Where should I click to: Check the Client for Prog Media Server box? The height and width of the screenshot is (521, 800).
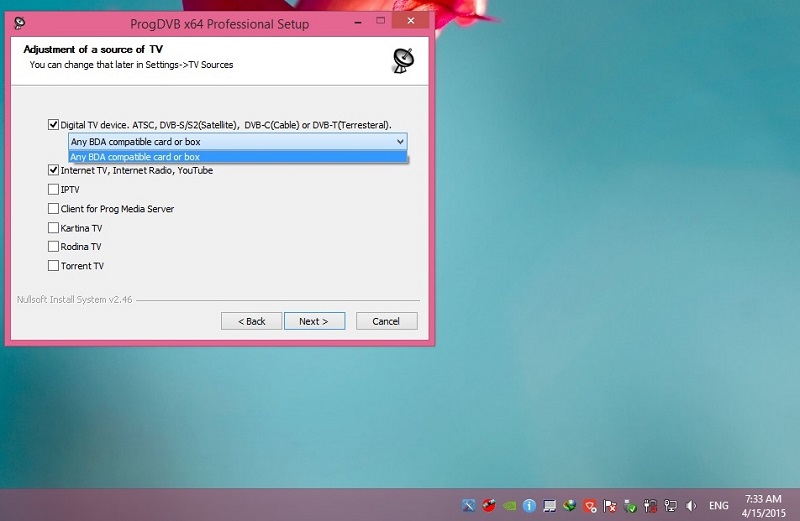coord(53,209)
